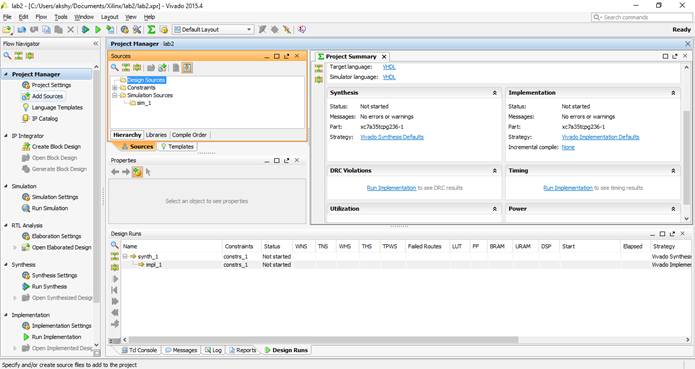The height and width of the screenshot is (369, 695).
Task: Toggle the highlighted Properties auto-update button
Action: pyautogui.click(x=137, y=172)
